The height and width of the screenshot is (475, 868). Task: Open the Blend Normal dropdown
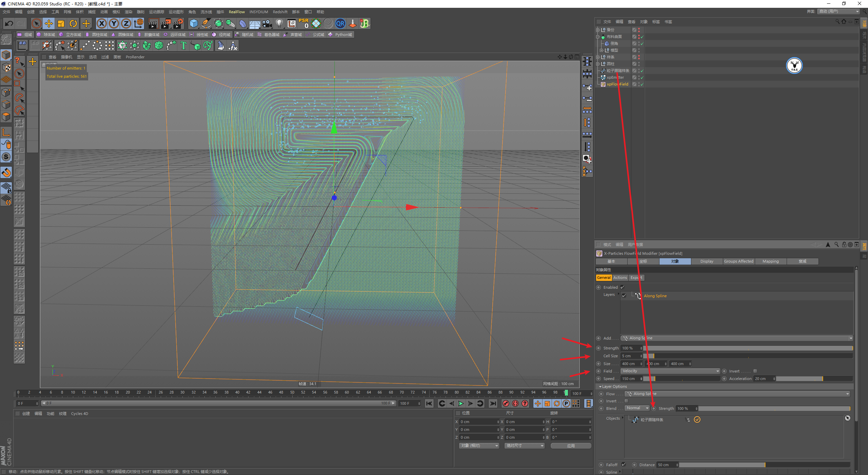637,408
